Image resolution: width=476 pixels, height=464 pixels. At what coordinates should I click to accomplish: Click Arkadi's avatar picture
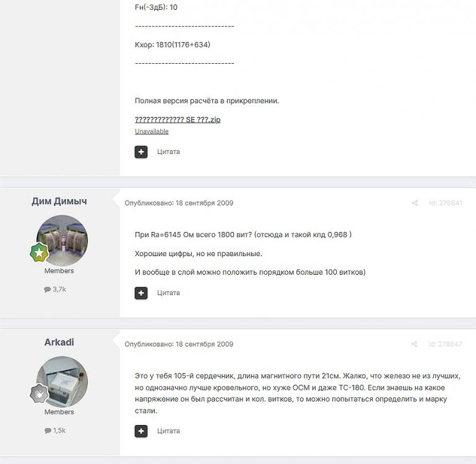tap(63, 382)
